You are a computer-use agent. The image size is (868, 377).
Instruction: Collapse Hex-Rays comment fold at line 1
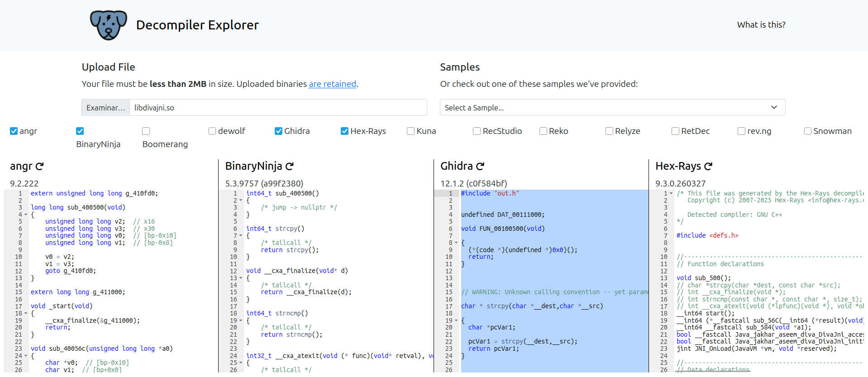click(671, 193)
